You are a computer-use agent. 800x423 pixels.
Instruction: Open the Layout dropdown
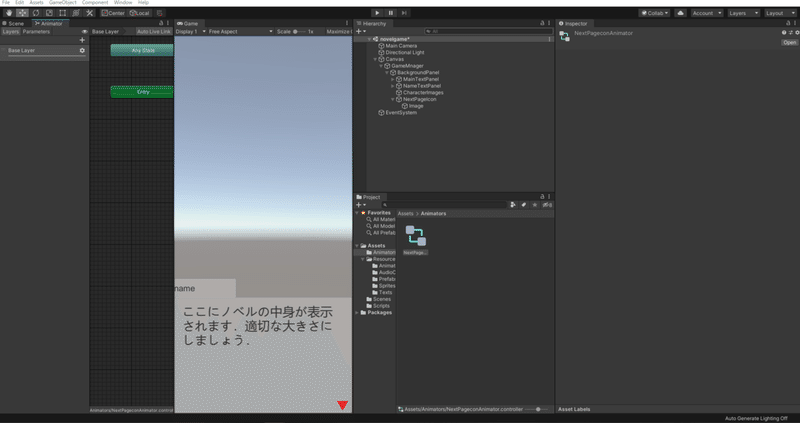coord(780,13)
